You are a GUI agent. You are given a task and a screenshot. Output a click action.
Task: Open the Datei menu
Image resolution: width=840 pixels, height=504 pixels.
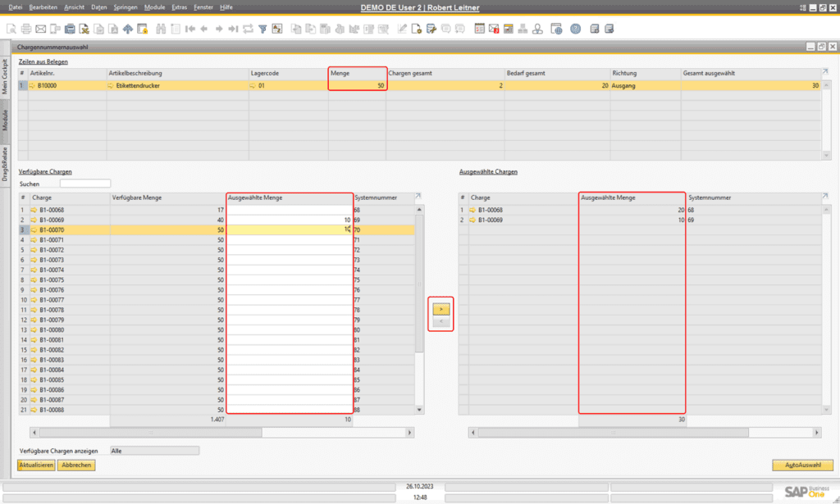(x=15, y=7)
